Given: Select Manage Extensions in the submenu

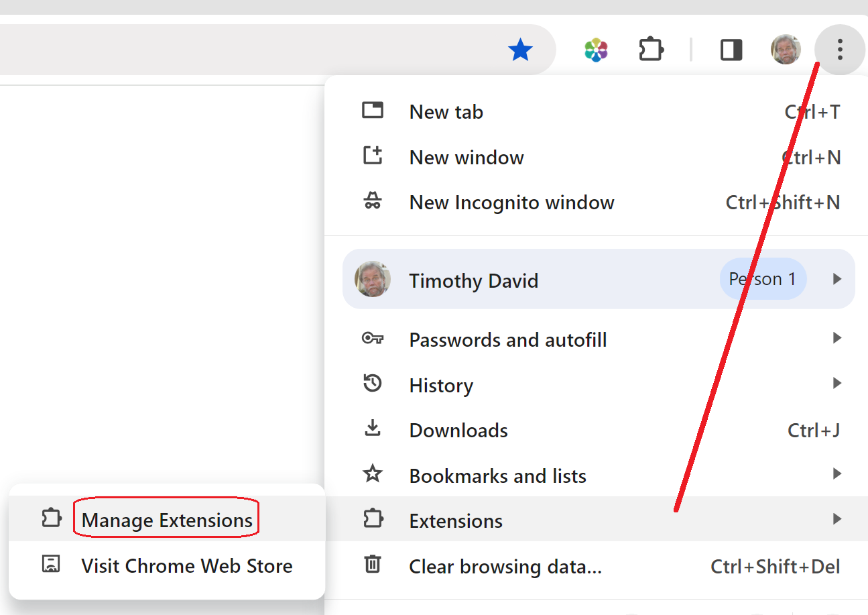Looking at the screenshot, I should [167, 520].
